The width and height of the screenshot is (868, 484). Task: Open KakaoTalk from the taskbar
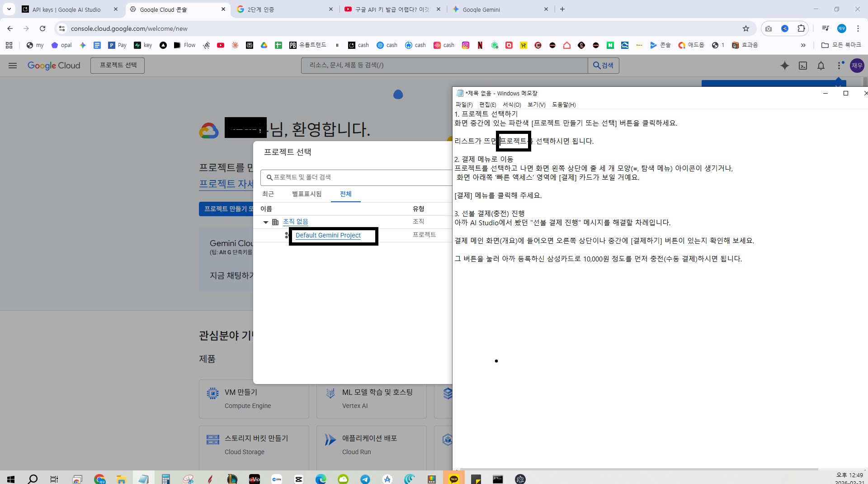(x=454, y=479)
